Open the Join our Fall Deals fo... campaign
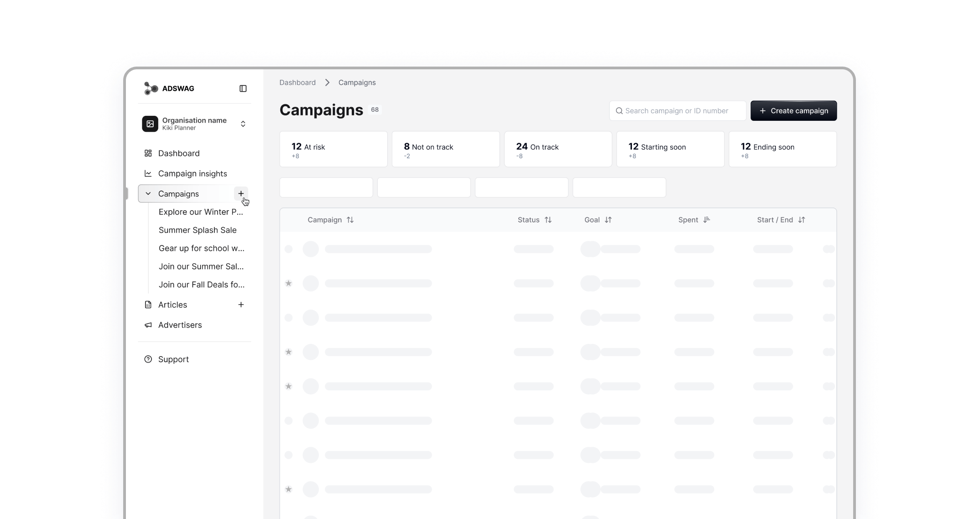This screenshot has height=519, width=980. pyautogui.click(x=201, y=285)
